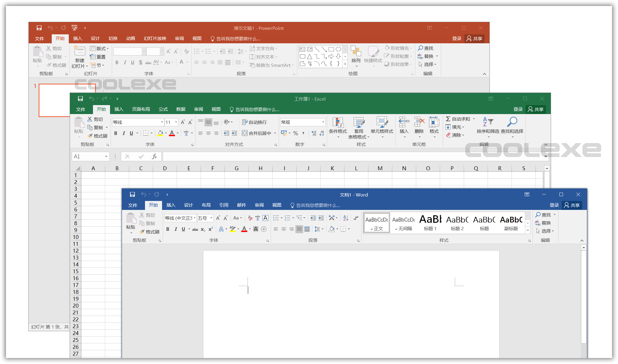Click Excel insert function fx icon

click(155, 156)
